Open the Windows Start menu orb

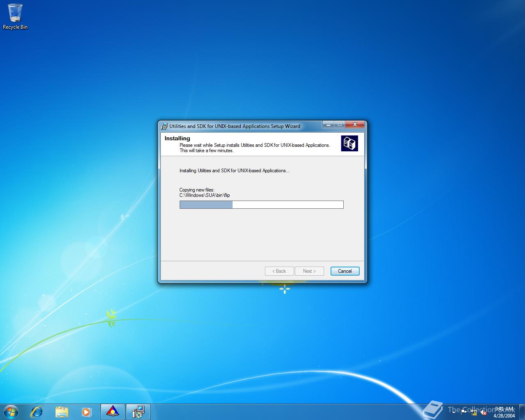coord(11,411)
